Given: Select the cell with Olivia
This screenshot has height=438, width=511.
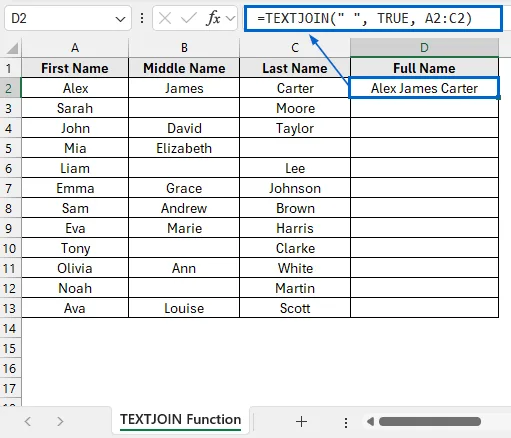Looking at the screenshot, I should point(75,268).
